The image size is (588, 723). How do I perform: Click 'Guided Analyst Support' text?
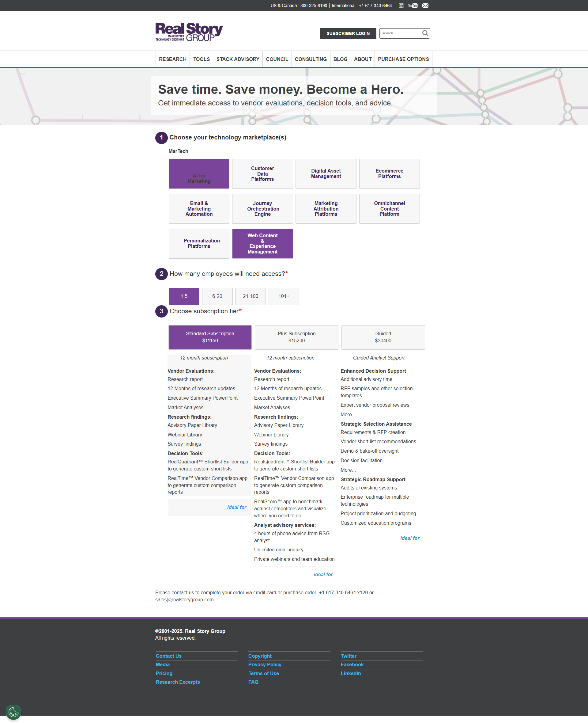(379, 358)
